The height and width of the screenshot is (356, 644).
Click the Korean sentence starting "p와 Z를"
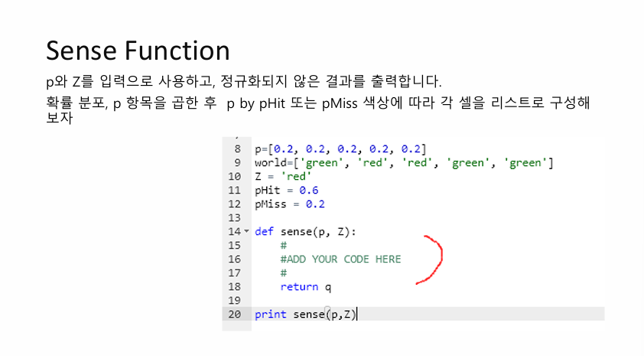tap(244, 81)
